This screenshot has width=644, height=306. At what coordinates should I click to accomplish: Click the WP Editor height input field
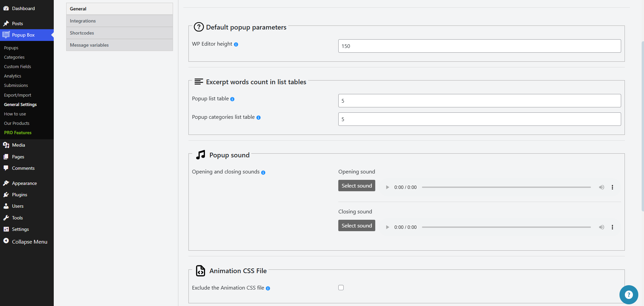coord(479,46)
